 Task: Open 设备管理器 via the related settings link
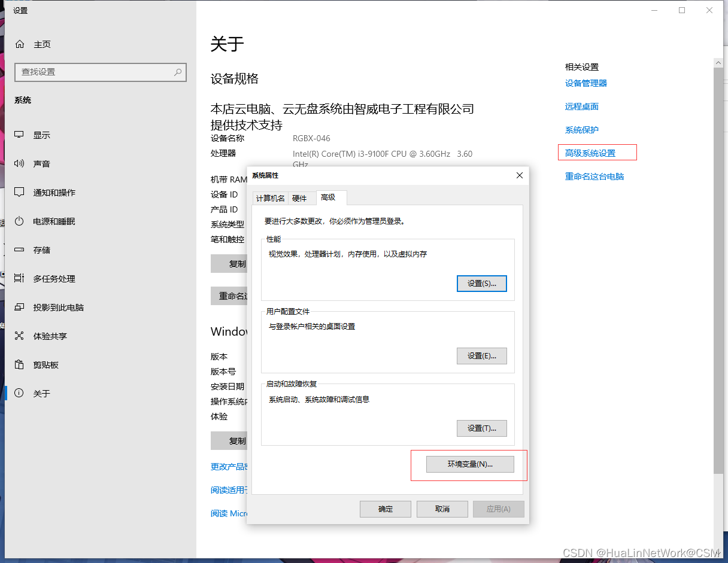[585, 83]
